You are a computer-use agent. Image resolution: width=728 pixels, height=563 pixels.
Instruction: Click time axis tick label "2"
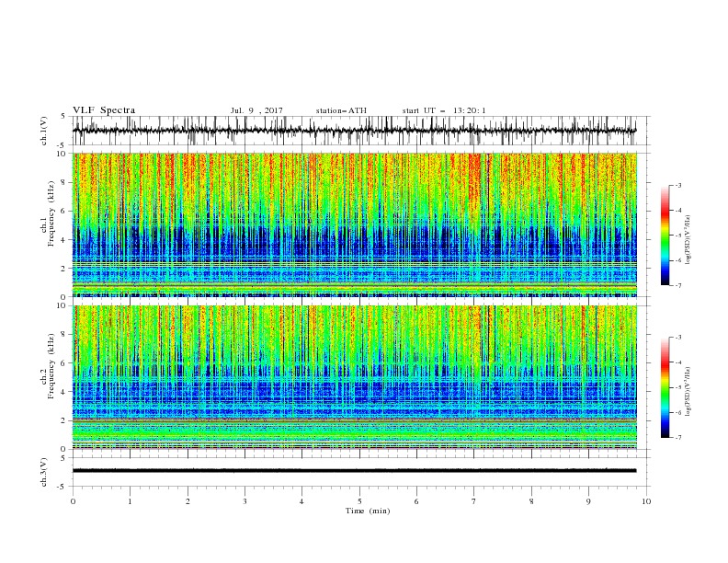coord(188,501)
